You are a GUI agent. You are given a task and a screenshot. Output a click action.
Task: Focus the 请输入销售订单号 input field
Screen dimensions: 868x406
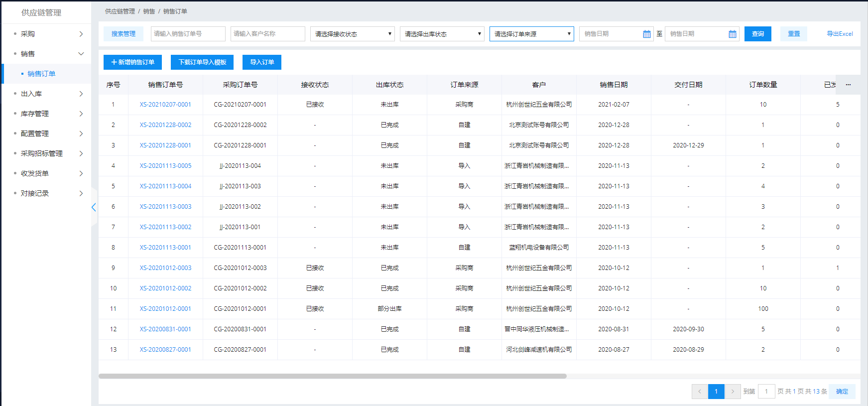tap(188, 34)
